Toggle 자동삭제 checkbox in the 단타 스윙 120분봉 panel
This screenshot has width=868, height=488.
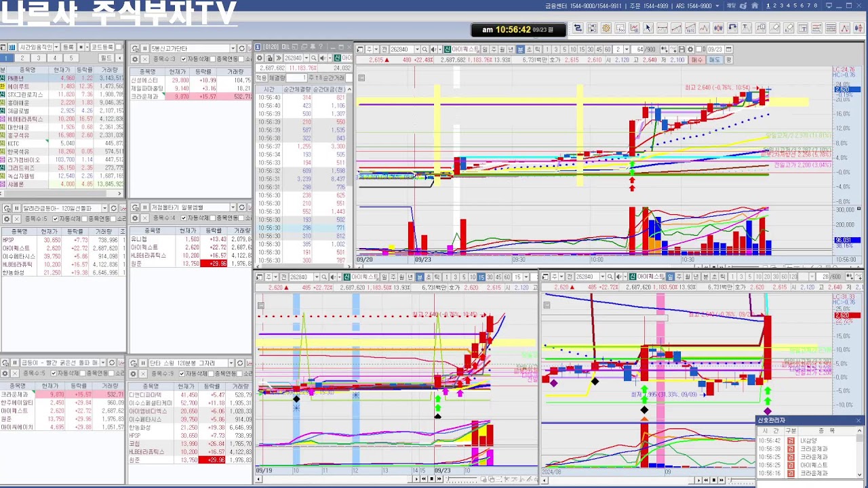182,374
